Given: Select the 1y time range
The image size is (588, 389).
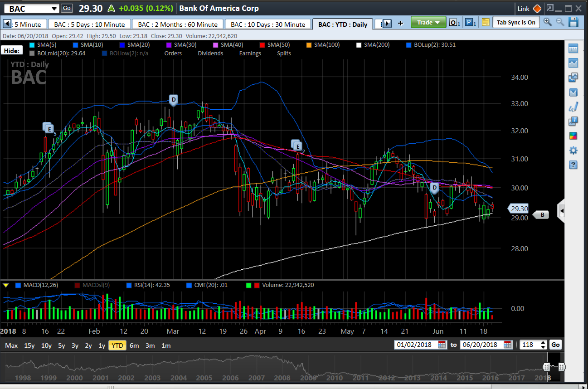Looking at the screenshot, I should coord(102,345).
